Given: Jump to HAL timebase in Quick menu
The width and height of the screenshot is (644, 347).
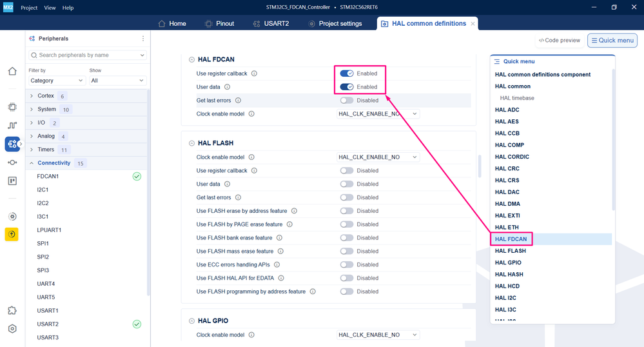Looking at the screenshot, I should [516, 98].
